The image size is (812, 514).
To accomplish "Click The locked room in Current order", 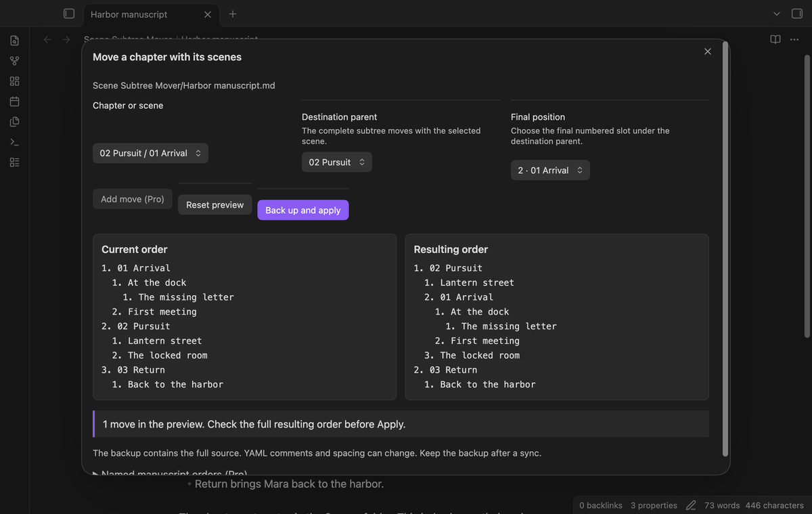I will (168, 356).
